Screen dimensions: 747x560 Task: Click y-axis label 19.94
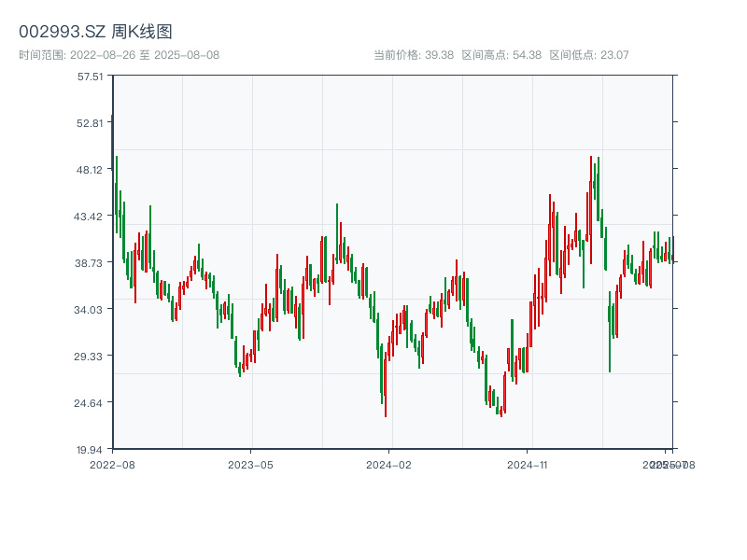coord(90,450)
